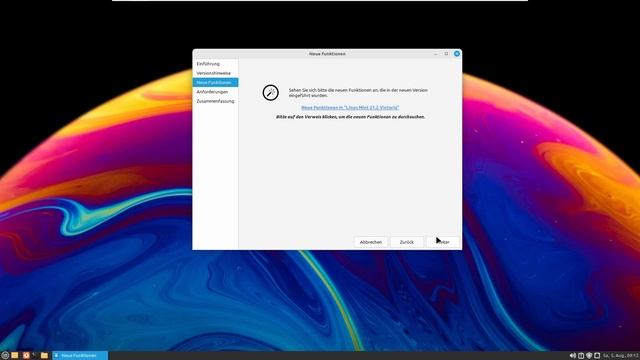The image size is (640, 360).
Task: Open the network connection tray icon
Action: (x=597, y=356)
